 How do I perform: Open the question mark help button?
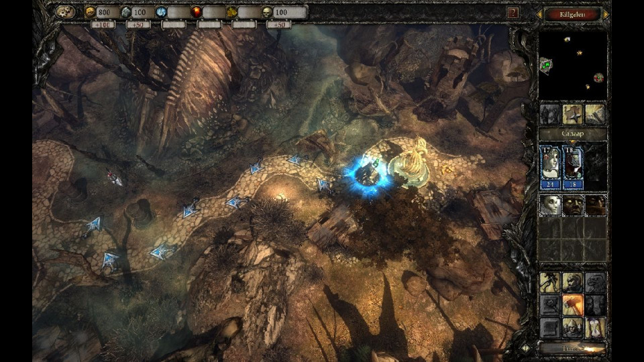(x=513, y=12)
